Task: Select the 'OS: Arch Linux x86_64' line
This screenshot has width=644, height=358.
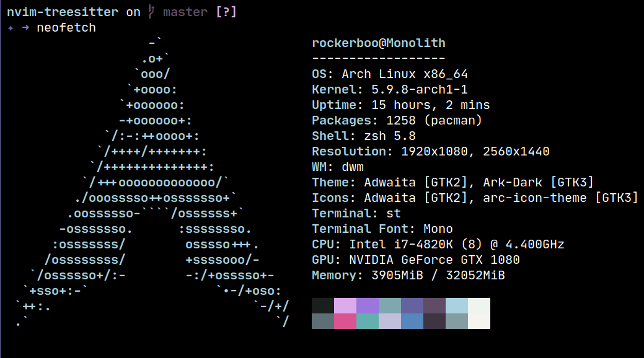Action: [x=389, y=74]
